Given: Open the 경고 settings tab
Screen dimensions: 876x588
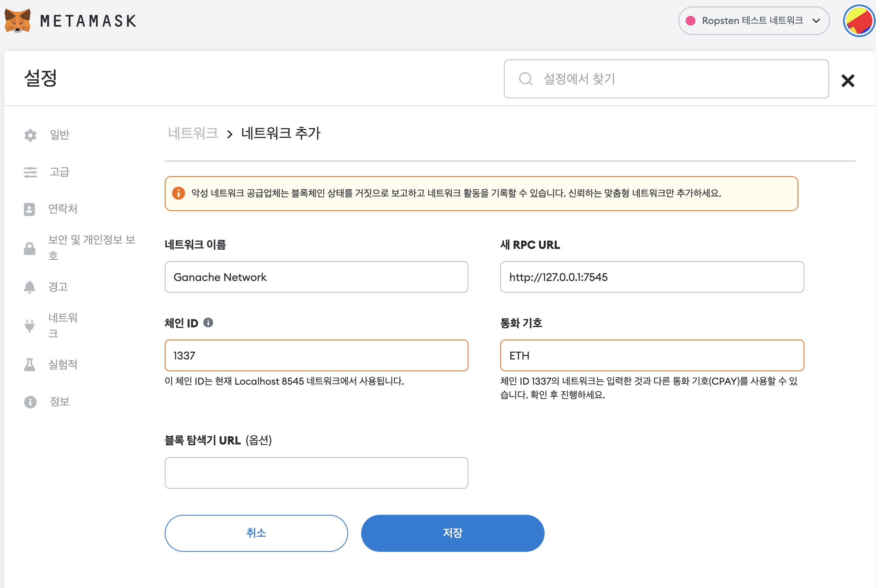Looking at the screenshot, I should [58, 287].
